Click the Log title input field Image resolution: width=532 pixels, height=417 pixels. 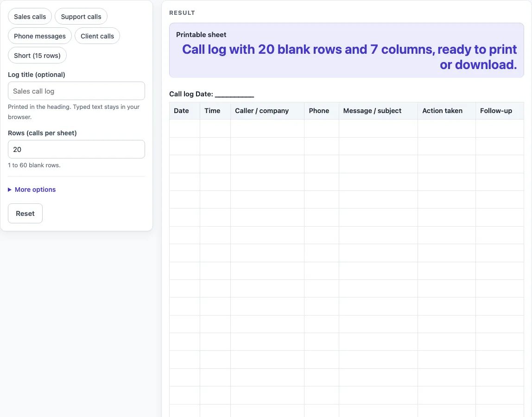pos(76,91)
